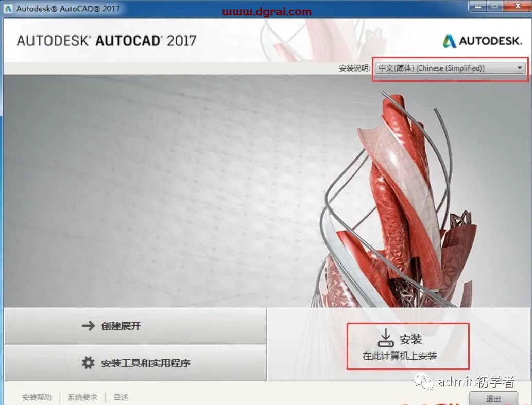Click the AutoCAD icon in the title bar
Viewport: 532px width, 405px height.
tap(8, 9)
